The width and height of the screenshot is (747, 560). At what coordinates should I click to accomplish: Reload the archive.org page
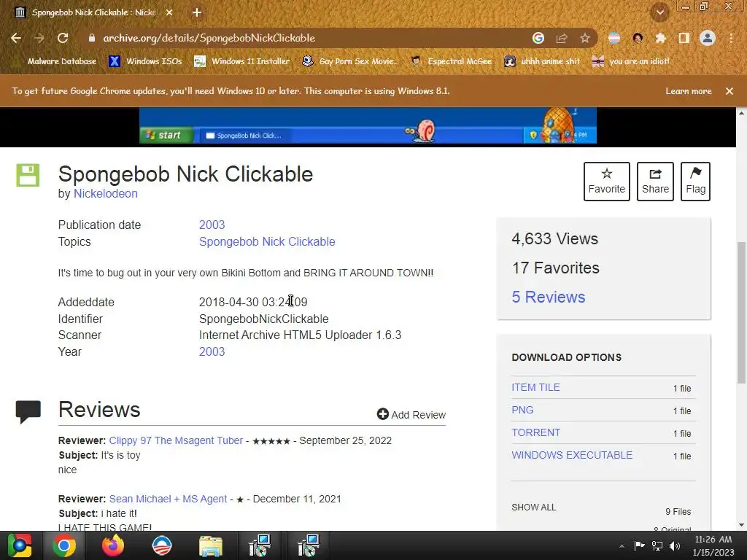pyautogui.click(x=63, y=38)
